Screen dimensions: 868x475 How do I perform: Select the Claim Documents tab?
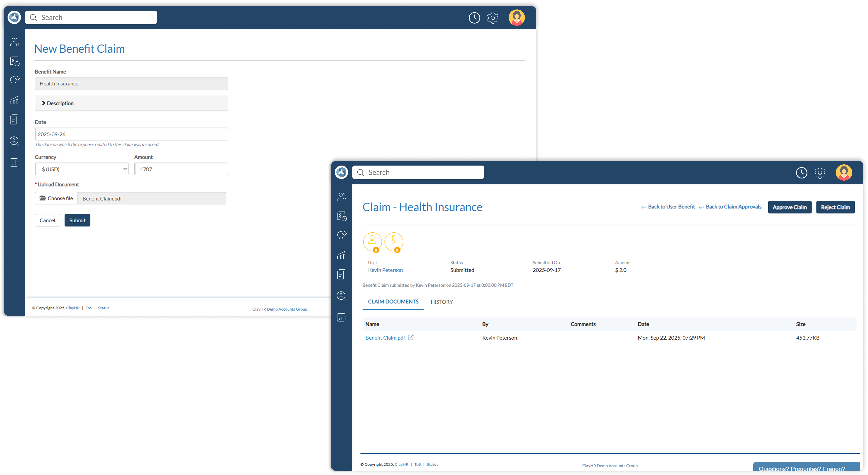(393, 302)
